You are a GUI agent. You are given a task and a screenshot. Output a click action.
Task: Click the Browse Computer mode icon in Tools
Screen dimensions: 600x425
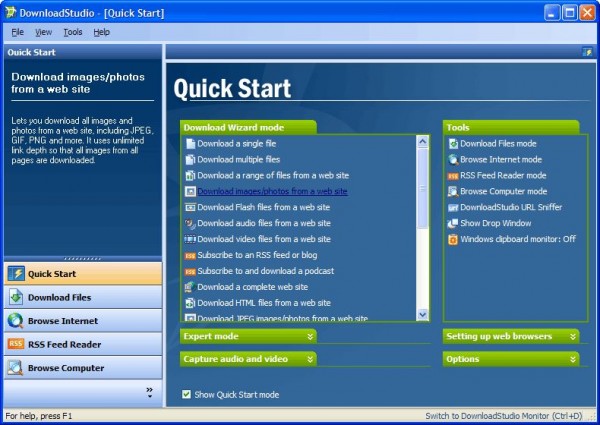coord(453,191)
